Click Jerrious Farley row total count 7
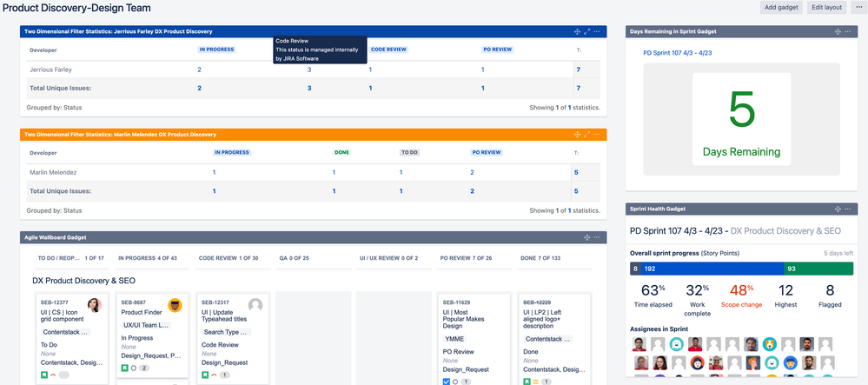The height and width of the screenshot is (385, 868). tap(579, 70)
